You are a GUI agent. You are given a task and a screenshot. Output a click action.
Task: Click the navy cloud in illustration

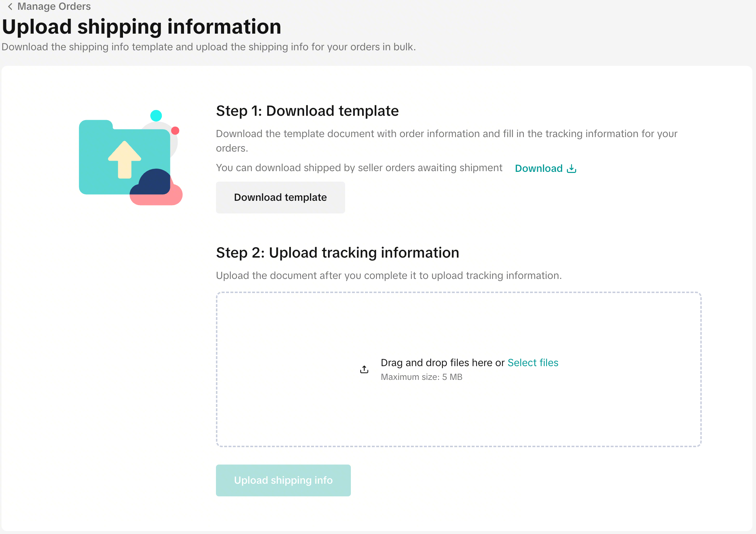click(x=154, y=182)
